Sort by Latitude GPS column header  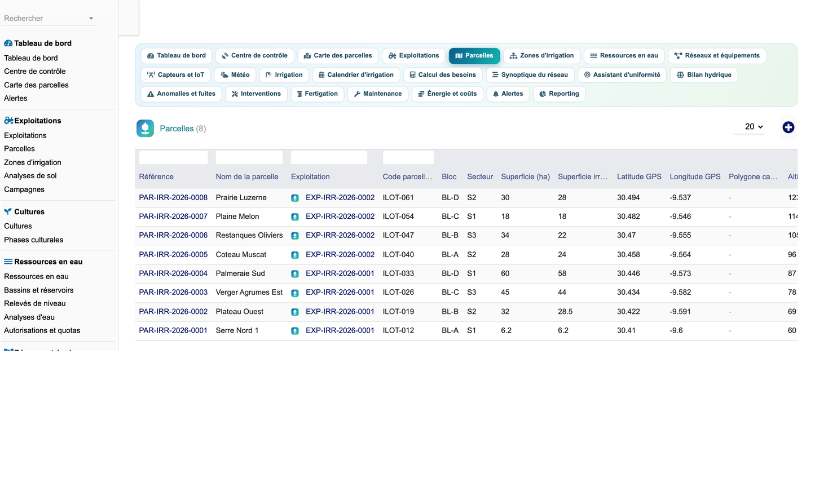tap(639, 177)
